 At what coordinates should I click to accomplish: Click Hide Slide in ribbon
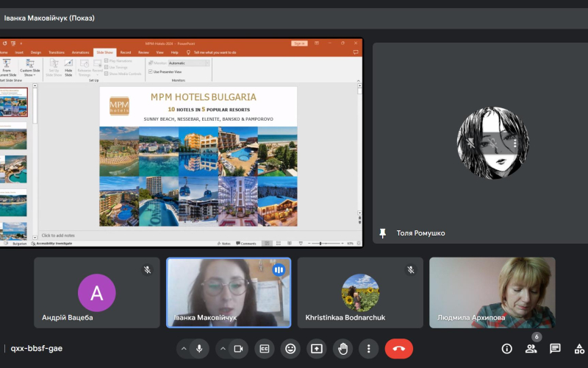click(x=68, y=68)
